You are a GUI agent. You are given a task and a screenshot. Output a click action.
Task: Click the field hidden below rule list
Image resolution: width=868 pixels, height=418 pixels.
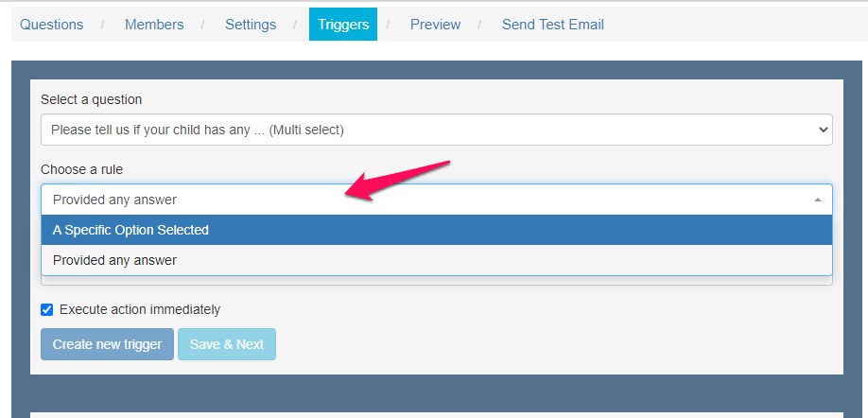pyautogui.click(x=436, y=280)
